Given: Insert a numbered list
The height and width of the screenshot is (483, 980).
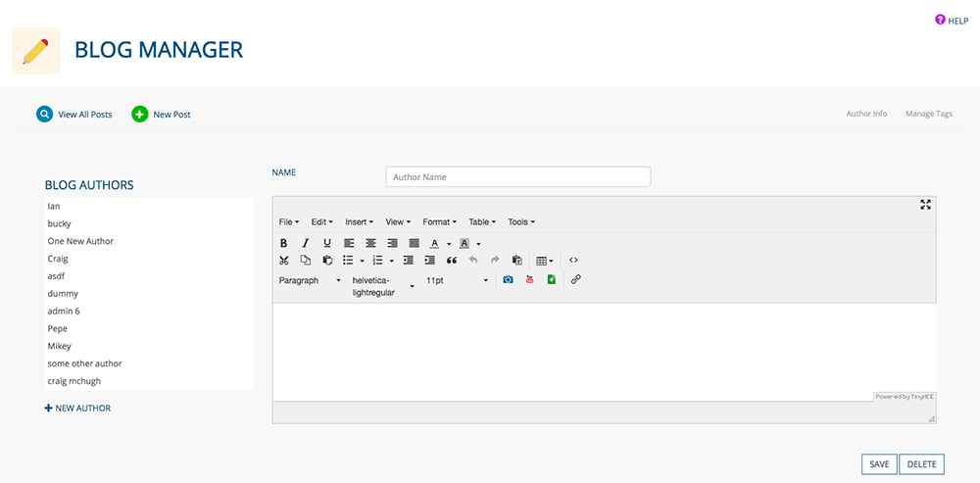Looking at the screenshot, I should [x=377, y=260].
